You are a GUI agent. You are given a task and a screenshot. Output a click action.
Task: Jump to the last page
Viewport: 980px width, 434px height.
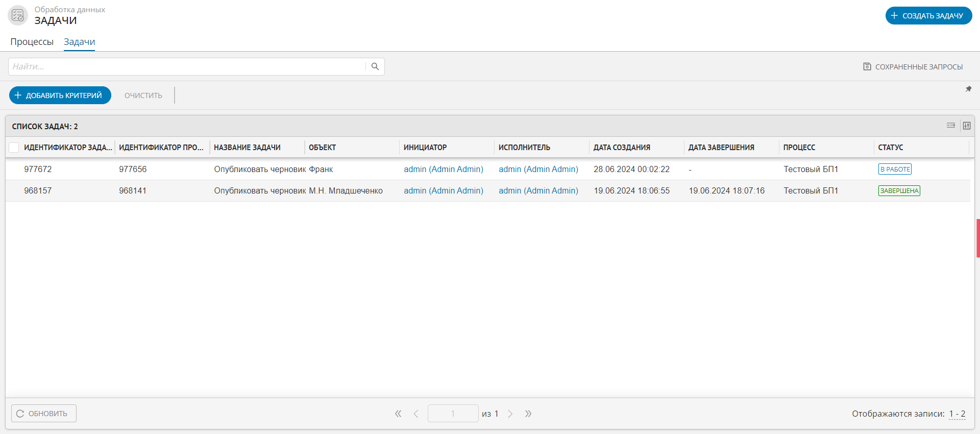(x=528, y=414)
